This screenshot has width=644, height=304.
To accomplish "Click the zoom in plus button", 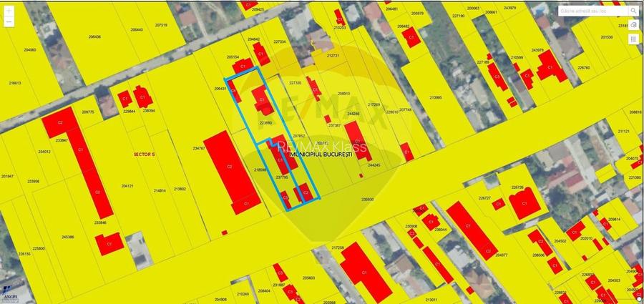I will pyautogui.click(x=9, y=11).
